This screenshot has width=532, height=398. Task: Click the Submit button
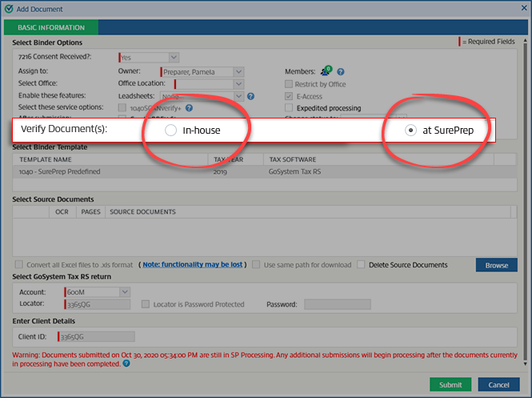[x=450, y=384]
